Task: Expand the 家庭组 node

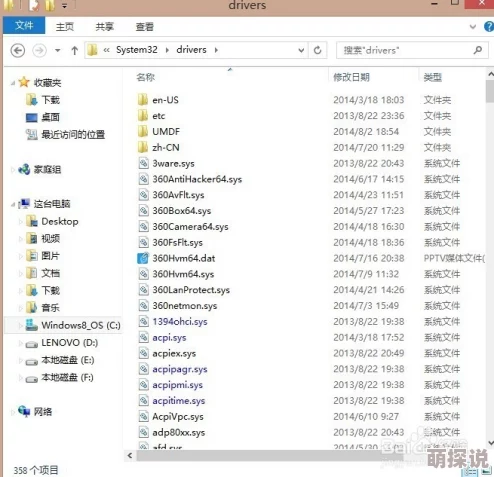Action: click(13, 170)
